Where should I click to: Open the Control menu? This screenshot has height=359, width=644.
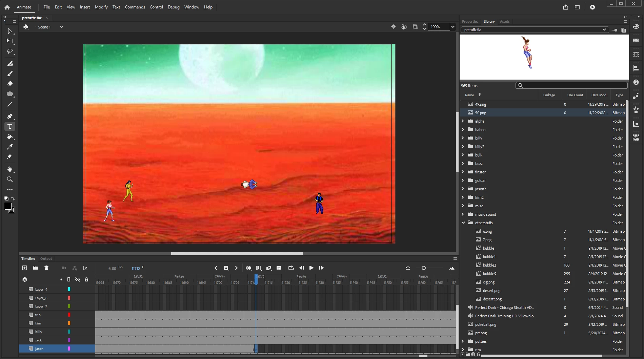point(156,7)
